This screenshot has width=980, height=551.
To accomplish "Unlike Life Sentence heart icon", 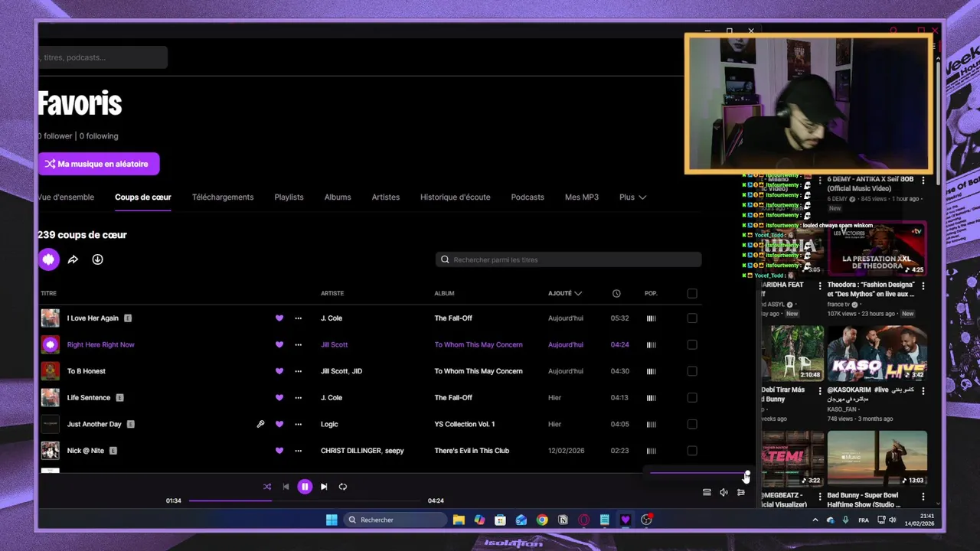I will pyautogui.click(x=279, y=398).
